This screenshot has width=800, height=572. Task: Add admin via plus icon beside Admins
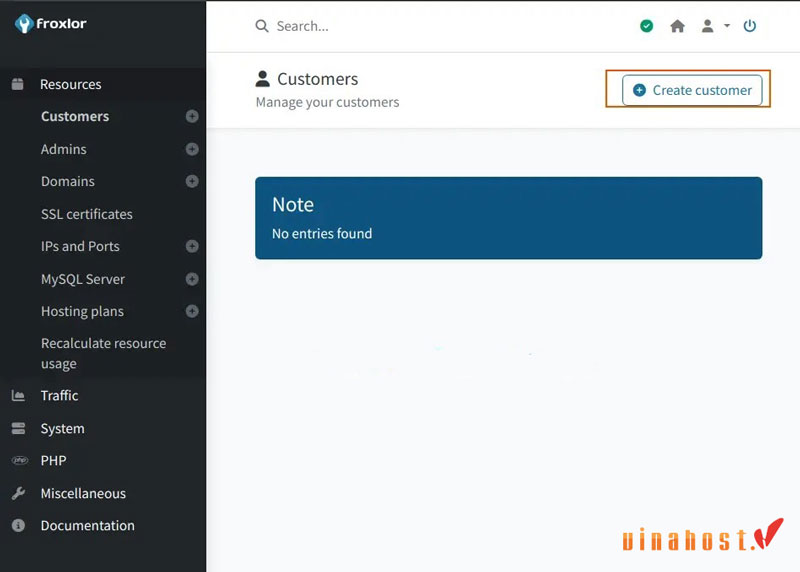[x=192, y=149]
